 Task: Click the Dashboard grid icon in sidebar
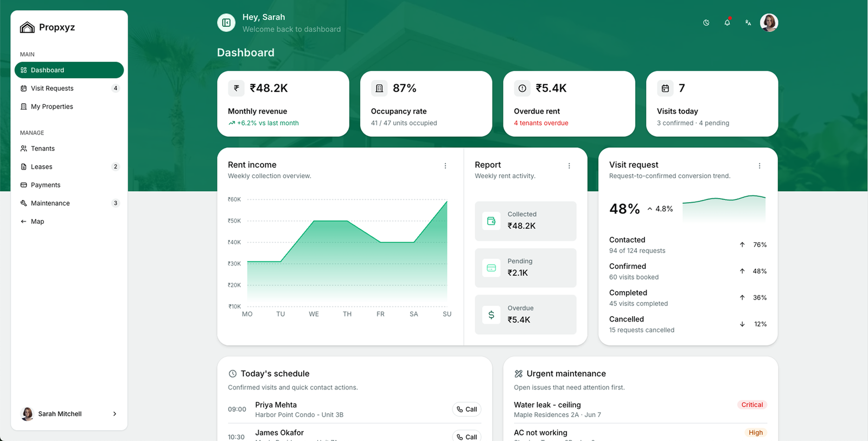[x=23, y=70]
